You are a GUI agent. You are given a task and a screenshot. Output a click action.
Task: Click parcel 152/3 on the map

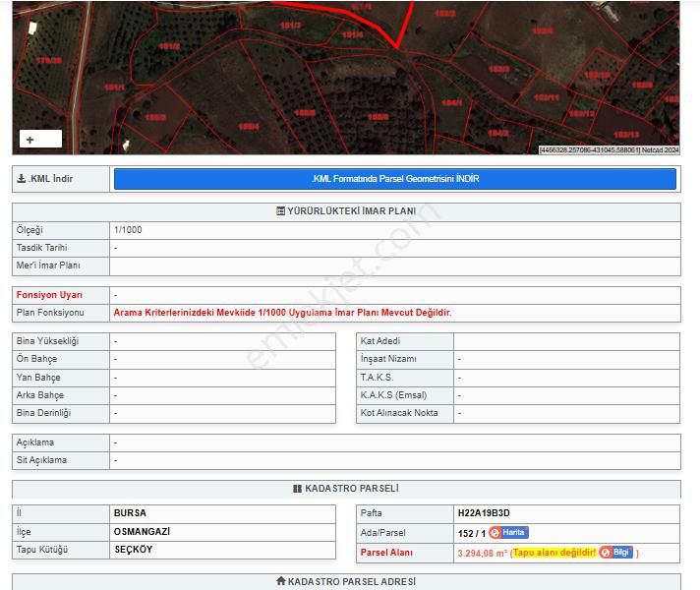point(498,69)
